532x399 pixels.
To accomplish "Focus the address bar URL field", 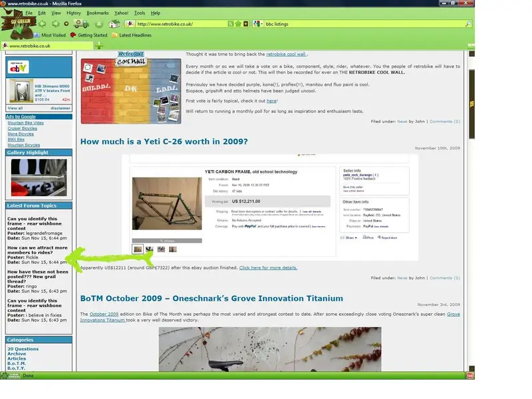I will click(182, 24).
